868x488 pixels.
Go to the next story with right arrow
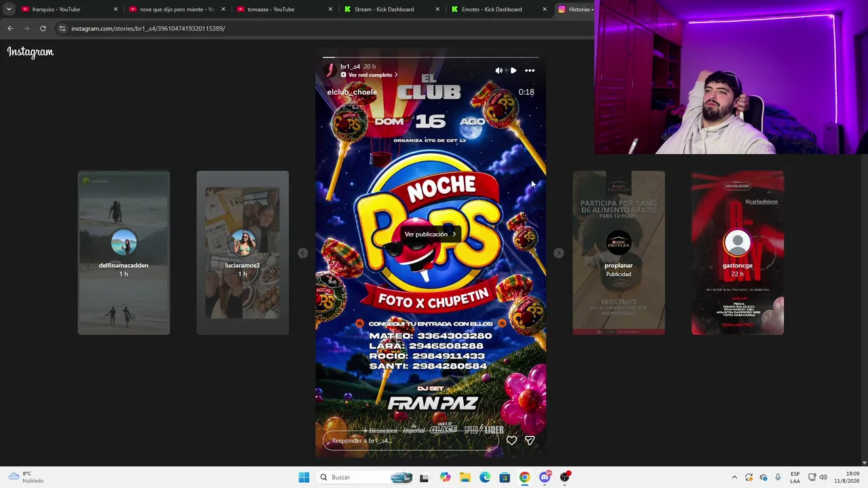(x=558, y=253)
